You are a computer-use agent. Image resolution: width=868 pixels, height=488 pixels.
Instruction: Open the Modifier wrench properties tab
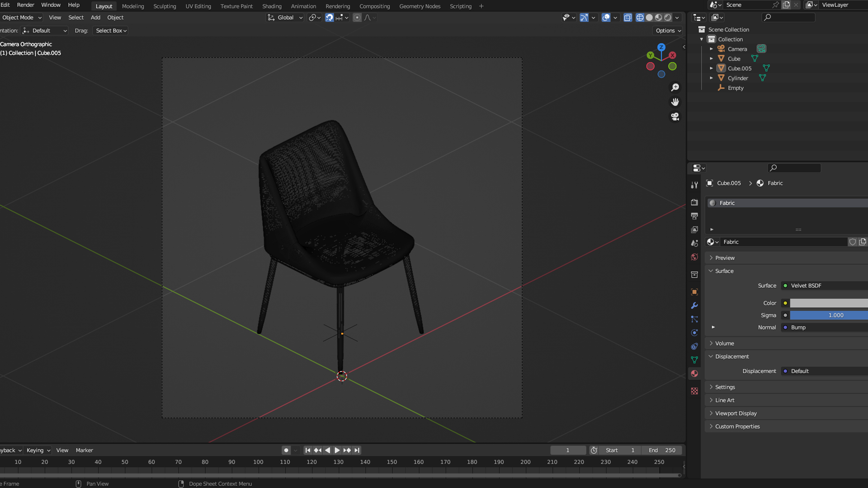pyautogui.click(x=694, y=306)
